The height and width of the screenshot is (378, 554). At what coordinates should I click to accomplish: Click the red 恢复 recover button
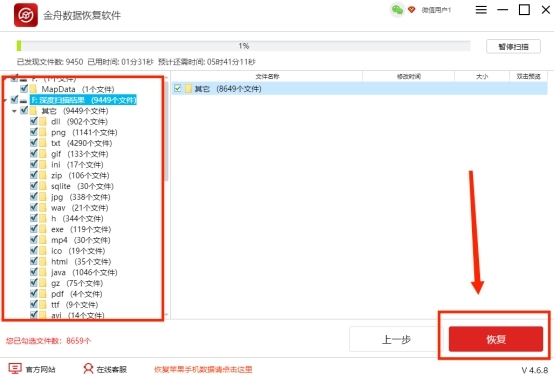point(496,339)
